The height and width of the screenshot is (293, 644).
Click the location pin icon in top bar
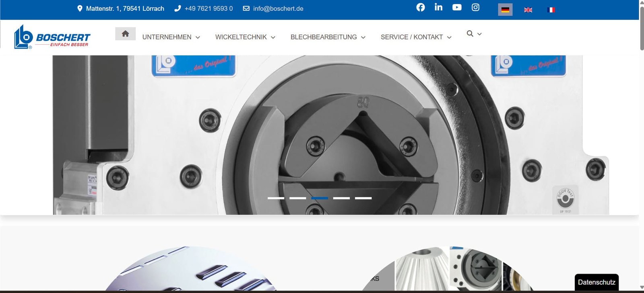pyautogui.click(x=80, y=8)
